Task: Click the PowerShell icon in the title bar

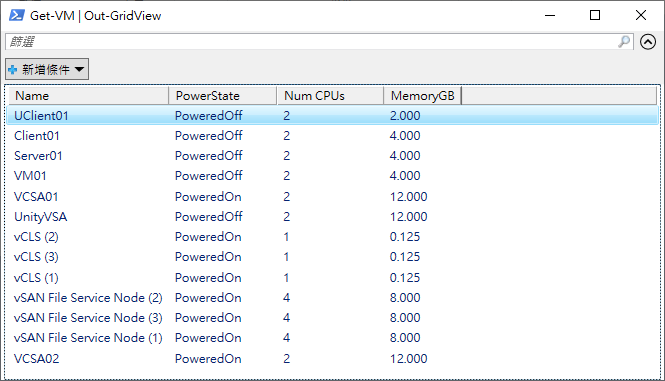Action: [x=17, y=15]
